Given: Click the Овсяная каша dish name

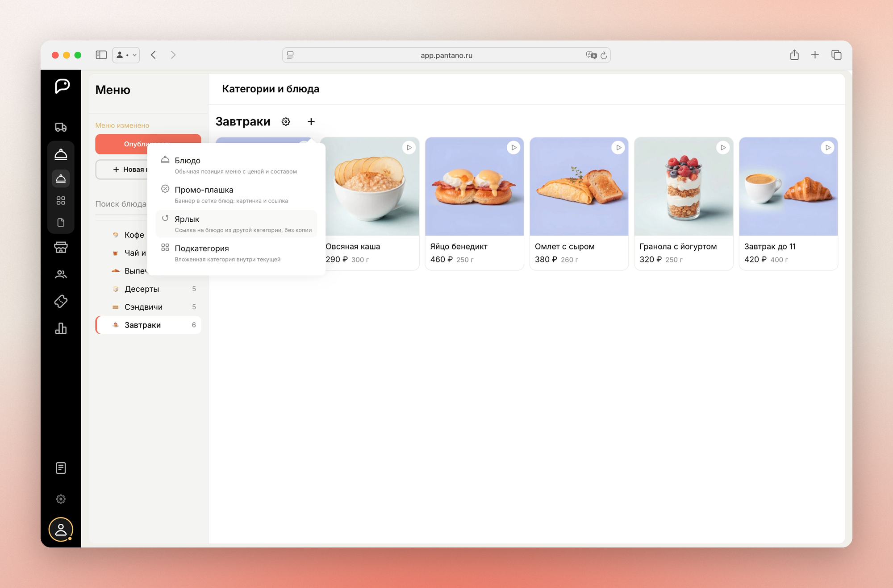Looking at the screenshot, I should 353,247.
